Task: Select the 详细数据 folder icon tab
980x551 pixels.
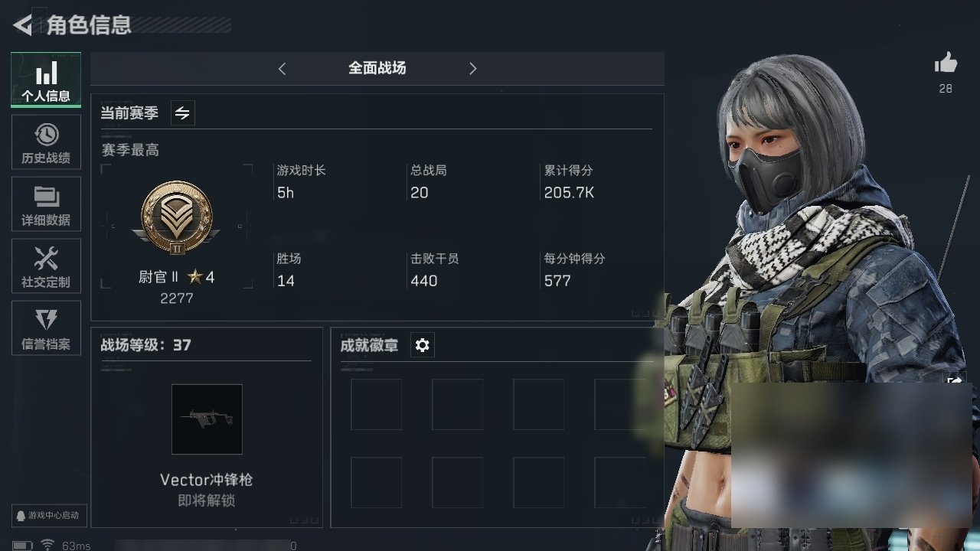Action: [x=46, y=204]
